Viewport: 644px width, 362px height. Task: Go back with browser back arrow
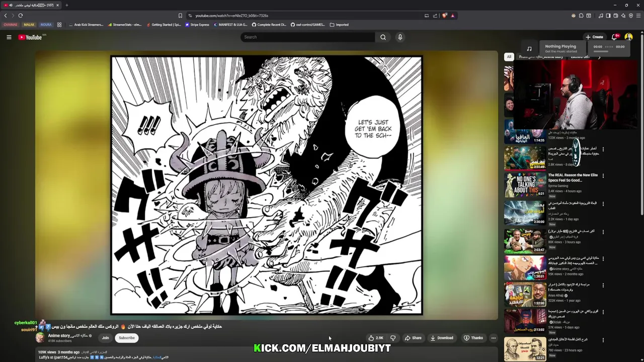point(6,16)
